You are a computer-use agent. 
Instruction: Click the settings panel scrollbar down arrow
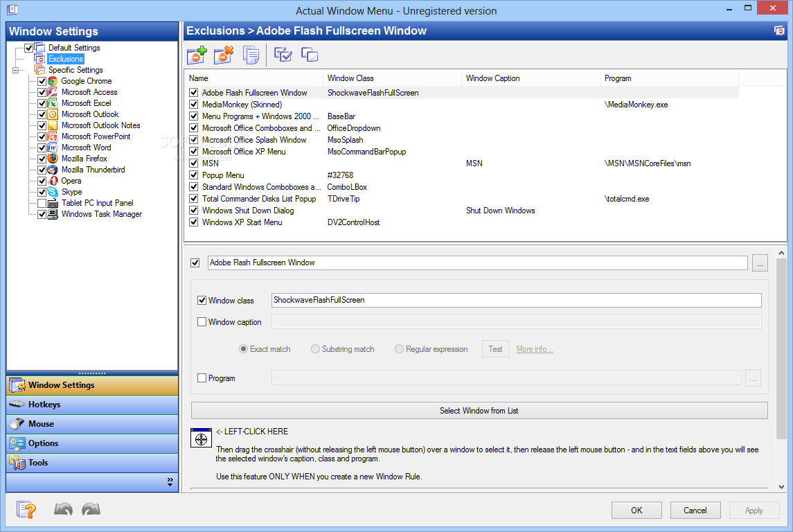coord(781,486)
